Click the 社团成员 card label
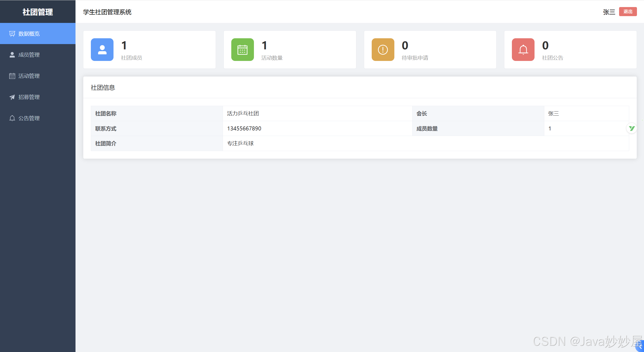Viewport: 644px width, 352px height. click(x=131, y=58)
